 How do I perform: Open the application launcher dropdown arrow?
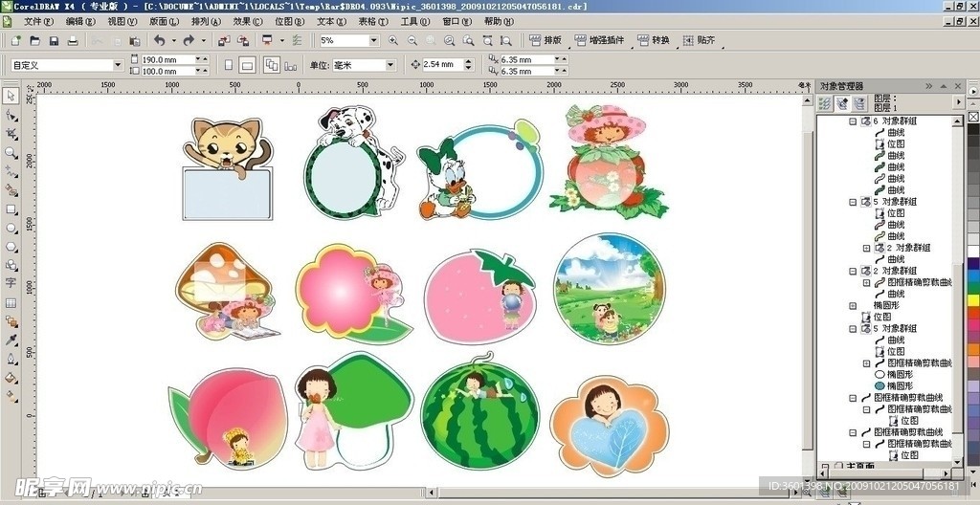[282, 40]
